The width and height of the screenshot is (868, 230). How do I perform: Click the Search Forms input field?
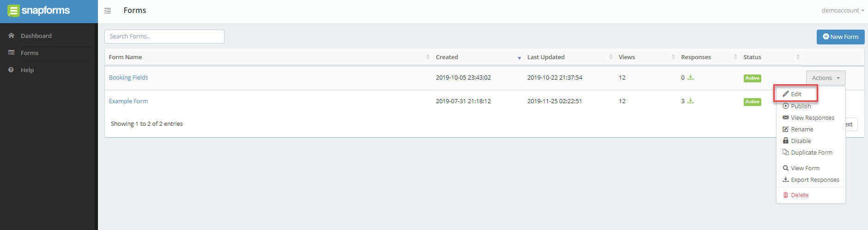click(164, 37)
